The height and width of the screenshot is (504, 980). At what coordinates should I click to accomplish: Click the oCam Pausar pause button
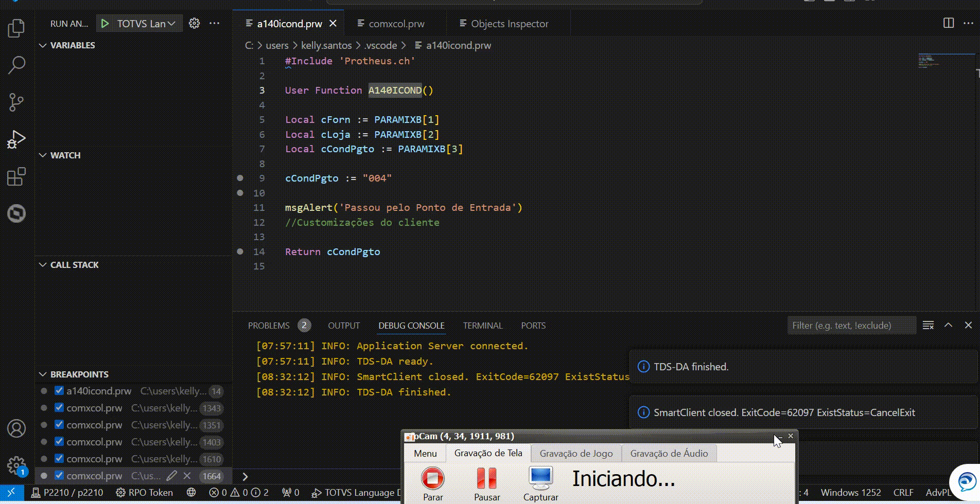pos(487,484)
